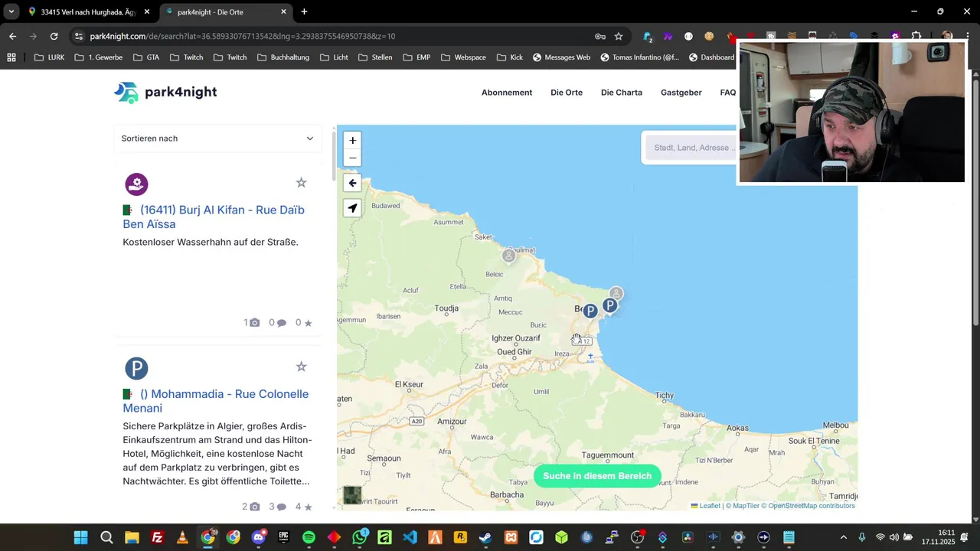
Task: Open the Stellen bookmark folder
Action: (x=375, y=57)
